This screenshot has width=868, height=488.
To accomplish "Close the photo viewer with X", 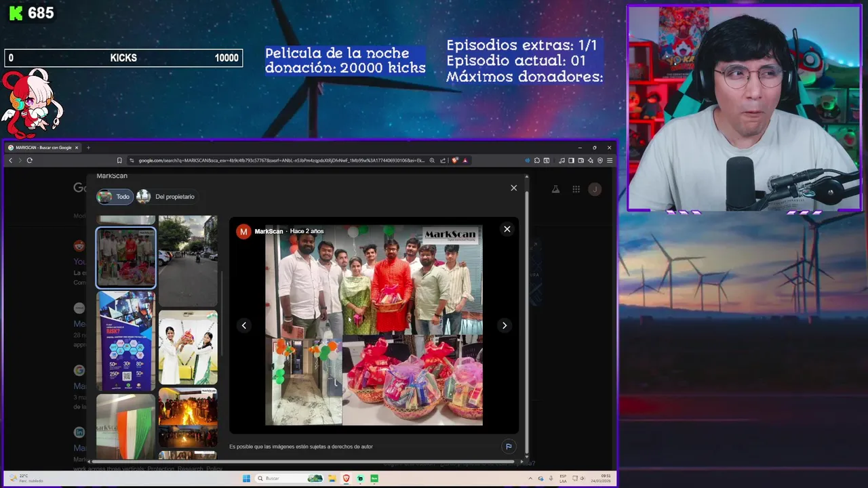I will 507,229.
